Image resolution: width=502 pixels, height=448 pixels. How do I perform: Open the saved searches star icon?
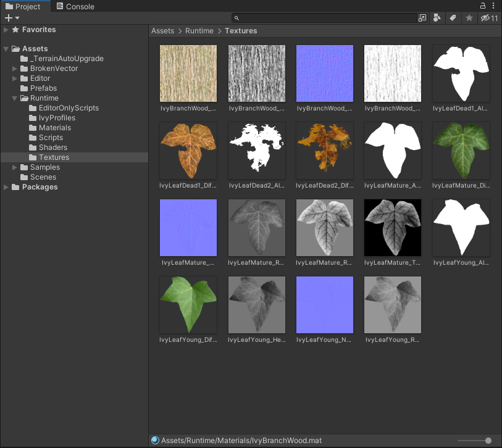pos(469,18)
